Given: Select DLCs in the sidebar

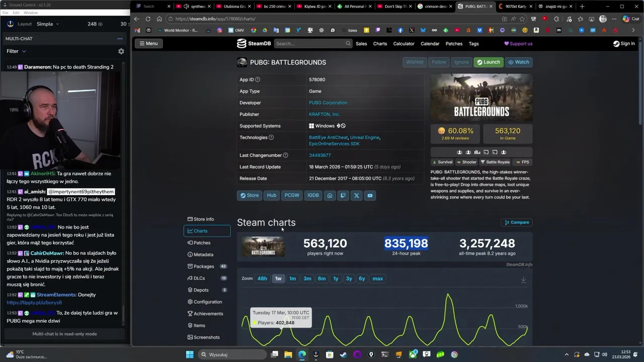Looking at the screenshot, I should (x=207, y=278).
